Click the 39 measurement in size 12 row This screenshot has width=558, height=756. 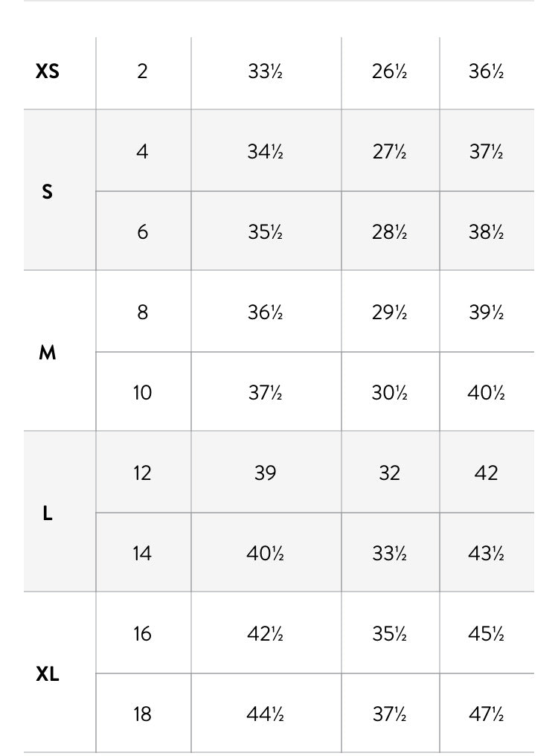click(x=266, y=473)
